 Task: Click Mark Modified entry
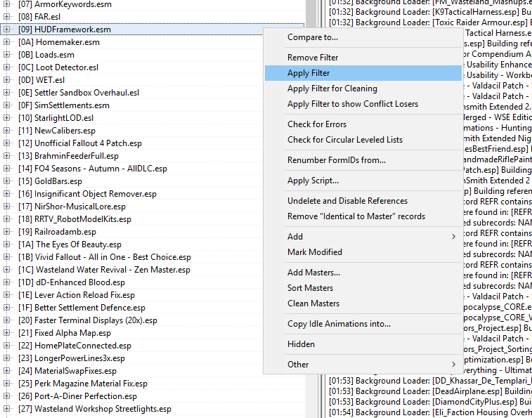pos(363,252)
